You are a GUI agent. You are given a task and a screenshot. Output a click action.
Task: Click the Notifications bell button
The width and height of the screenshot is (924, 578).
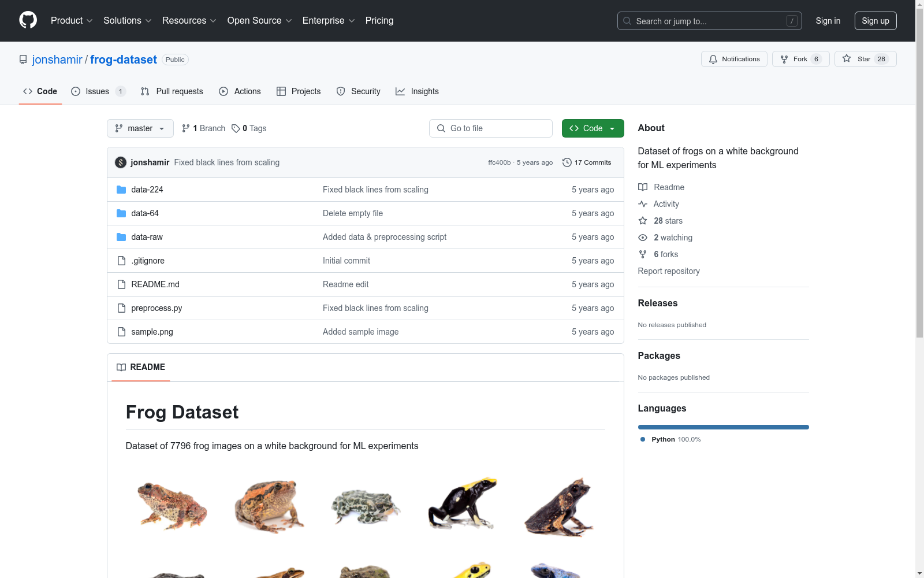point(734,59)
